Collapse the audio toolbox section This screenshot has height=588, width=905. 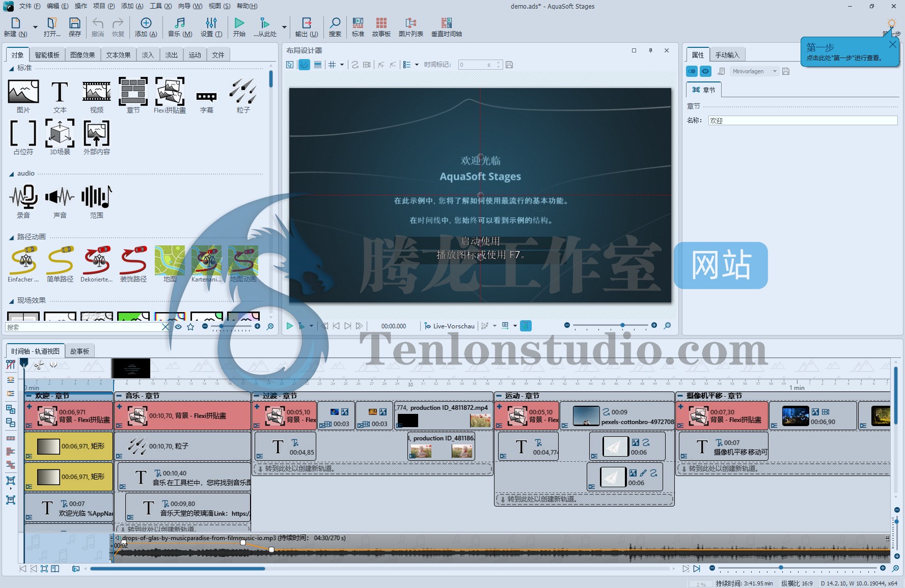tap(11, 174)
